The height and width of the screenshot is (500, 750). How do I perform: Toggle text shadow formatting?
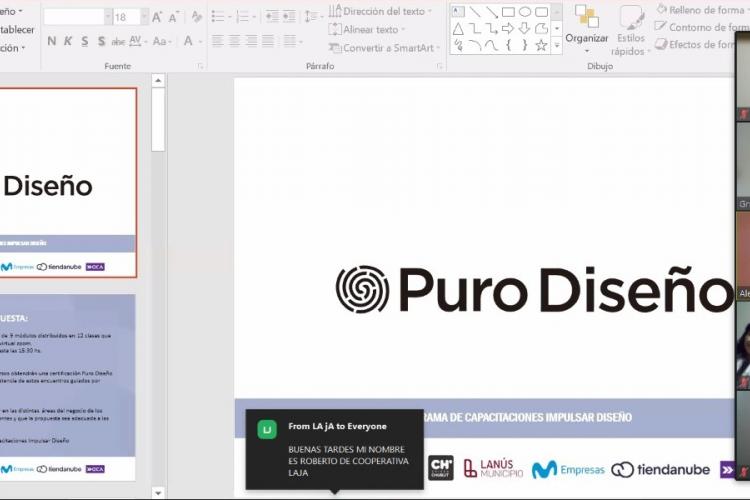[101, 42]
